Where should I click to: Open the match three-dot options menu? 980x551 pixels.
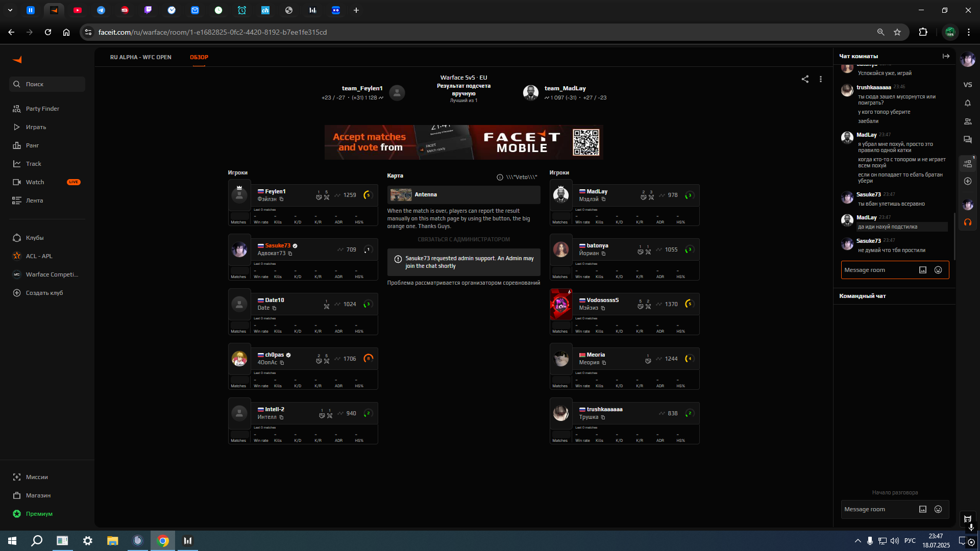[x=821, y=79]
